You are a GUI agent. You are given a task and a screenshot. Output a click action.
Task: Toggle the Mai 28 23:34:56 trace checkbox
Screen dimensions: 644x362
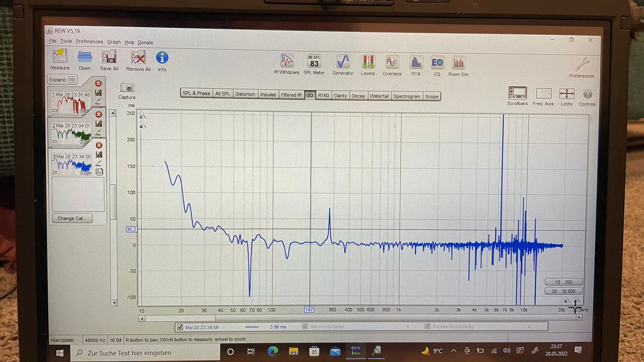pos(180,327)
